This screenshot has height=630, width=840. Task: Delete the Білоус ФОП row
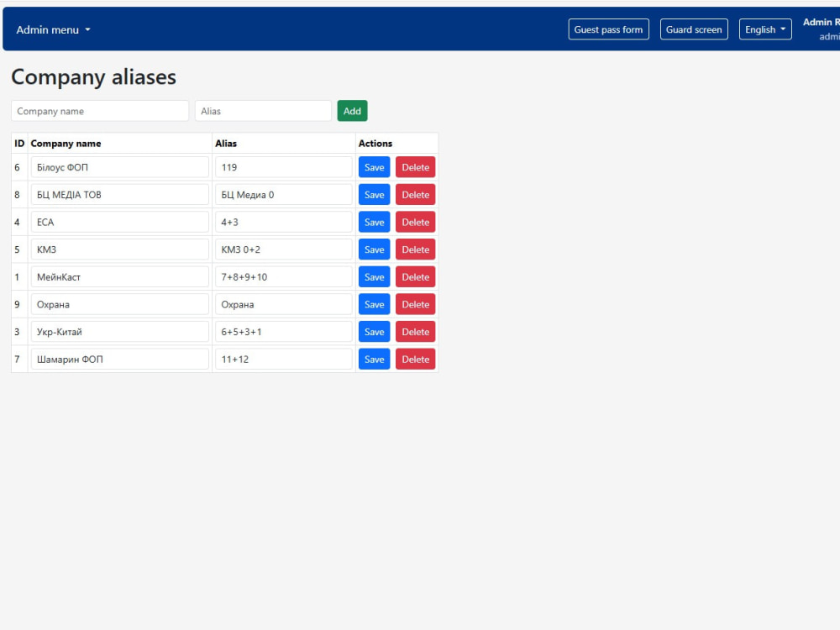coord(415,167)
